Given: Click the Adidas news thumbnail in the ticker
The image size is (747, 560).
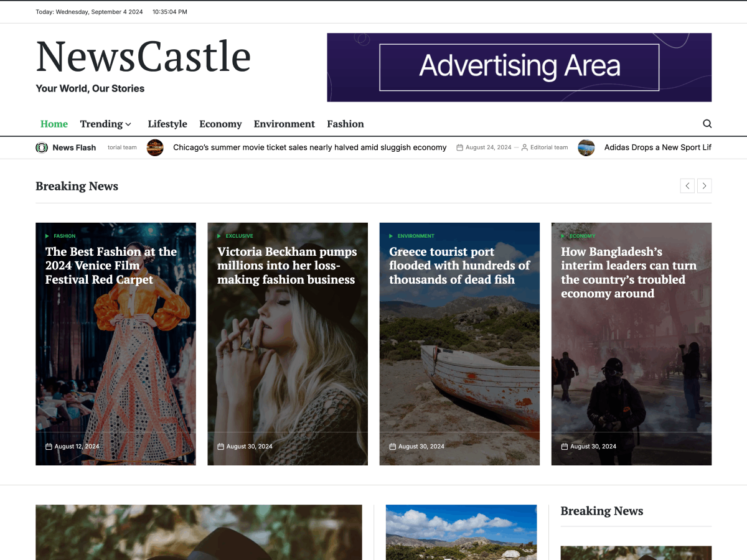Looking at the screenshot, I should tap(586, 147).
